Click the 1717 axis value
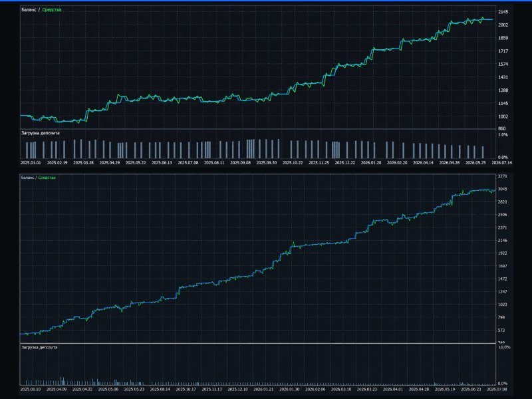 pos(503,51)
